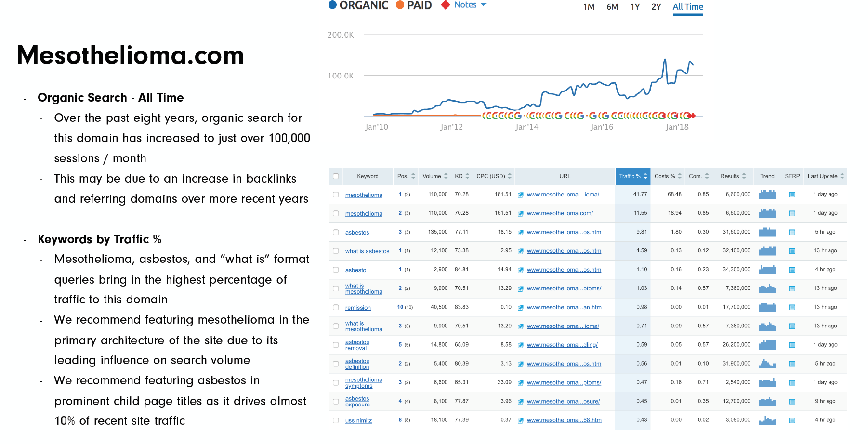868x444 pixels.
Task: Select the All Time range tab
Action: (x=688, y=7)
